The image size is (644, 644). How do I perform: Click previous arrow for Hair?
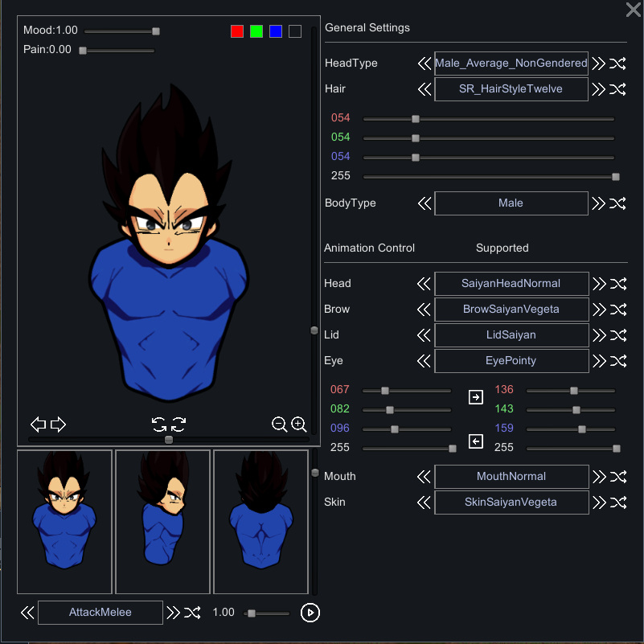pyautogui.click(x=425, y=89)
